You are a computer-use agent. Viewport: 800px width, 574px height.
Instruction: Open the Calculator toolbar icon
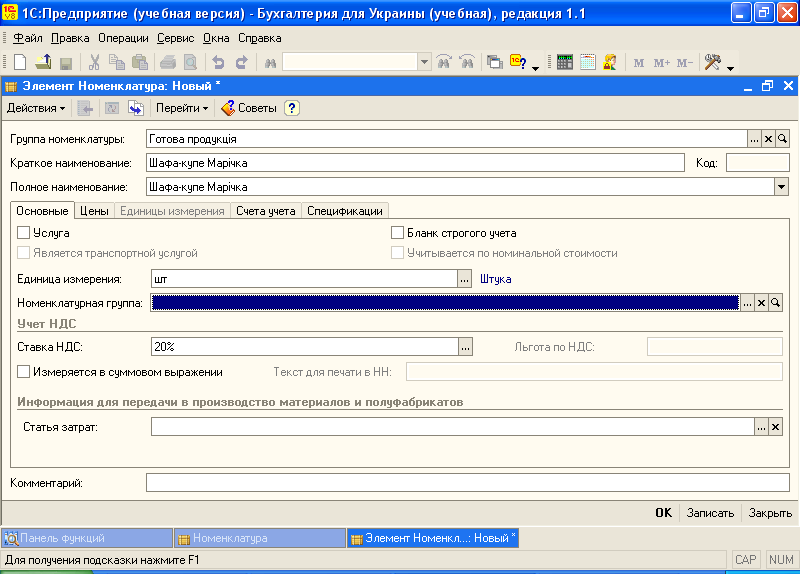pos(565,62)
